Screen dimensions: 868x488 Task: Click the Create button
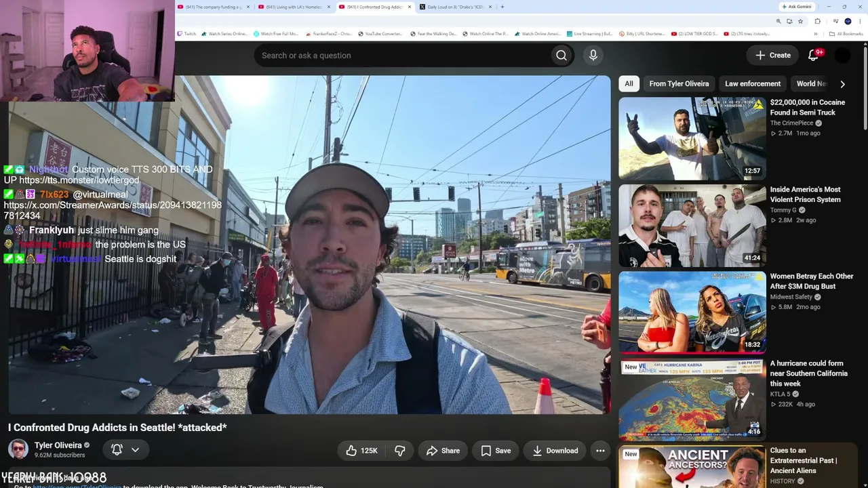[773, 56]
